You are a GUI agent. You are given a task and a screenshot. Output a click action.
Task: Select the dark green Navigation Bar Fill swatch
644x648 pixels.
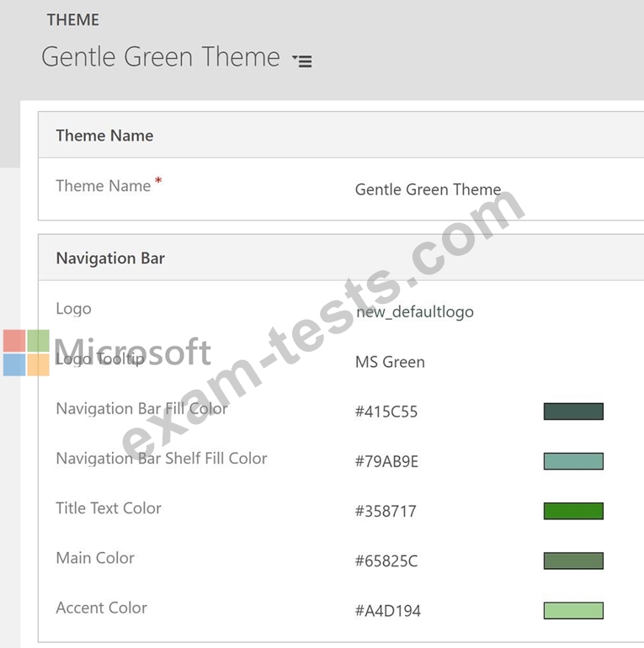[x=573, y=412]
